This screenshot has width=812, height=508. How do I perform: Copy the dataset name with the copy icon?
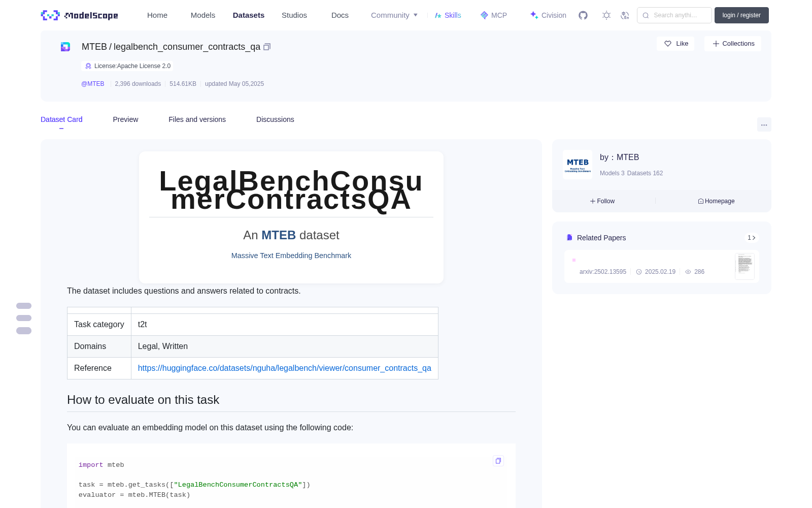[267, 47]
